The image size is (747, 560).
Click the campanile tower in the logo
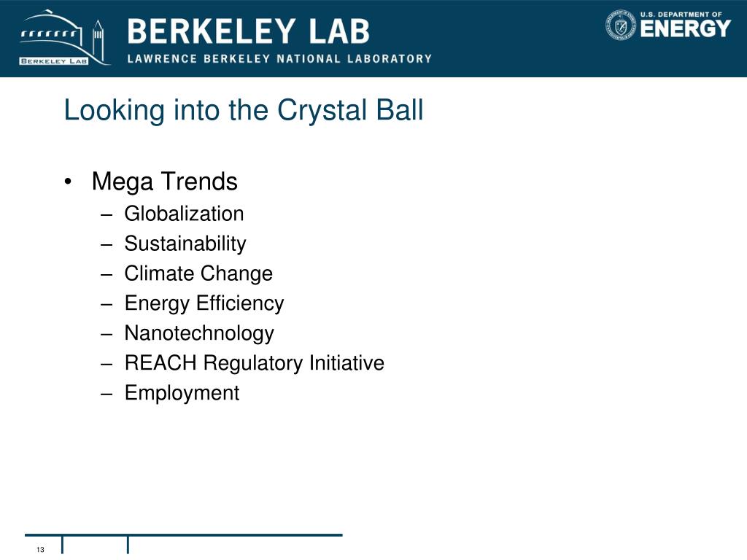click(x=98, y=39)
